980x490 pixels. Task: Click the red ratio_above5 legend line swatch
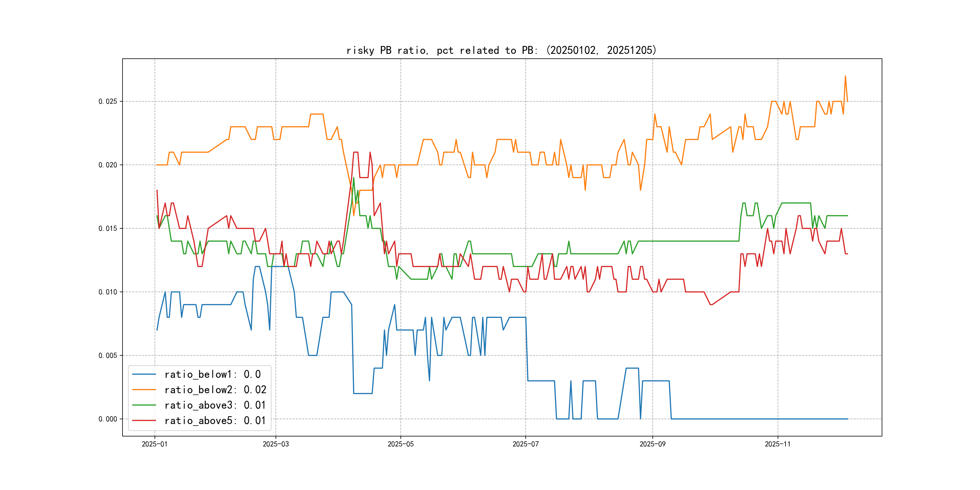144,420
